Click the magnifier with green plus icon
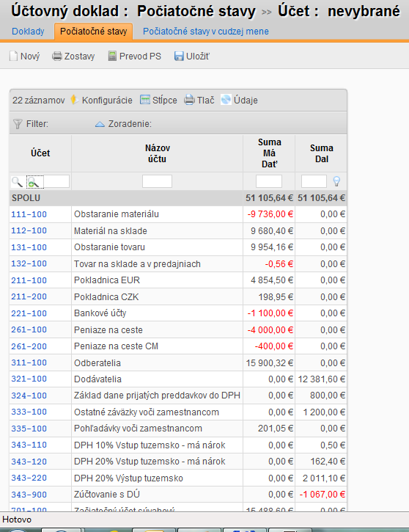 (35, 182)
